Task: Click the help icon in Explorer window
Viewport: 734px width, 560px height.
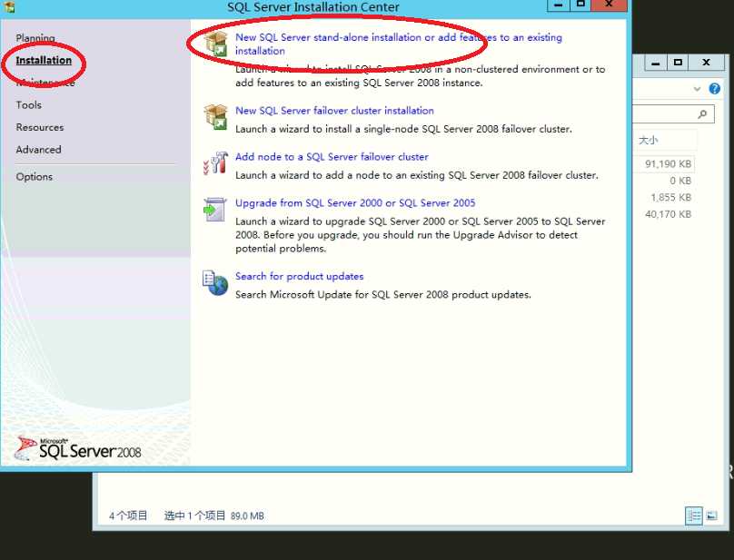Action: 714,88
